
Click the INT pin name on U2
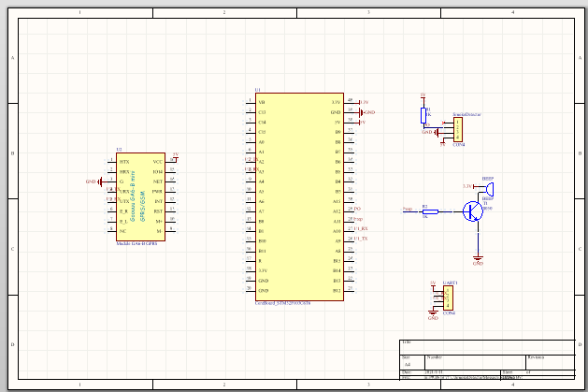(x=159, y=202)
